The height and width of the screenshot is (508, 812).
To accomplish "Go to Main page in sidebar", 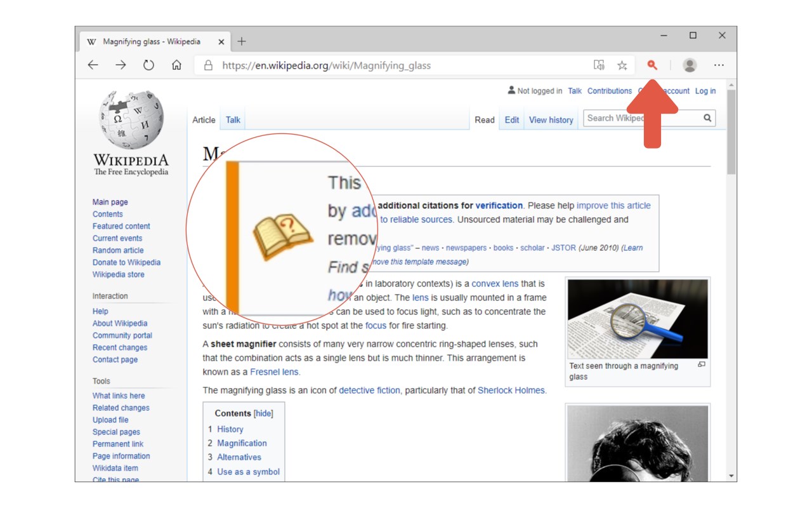I will (110, 202).
